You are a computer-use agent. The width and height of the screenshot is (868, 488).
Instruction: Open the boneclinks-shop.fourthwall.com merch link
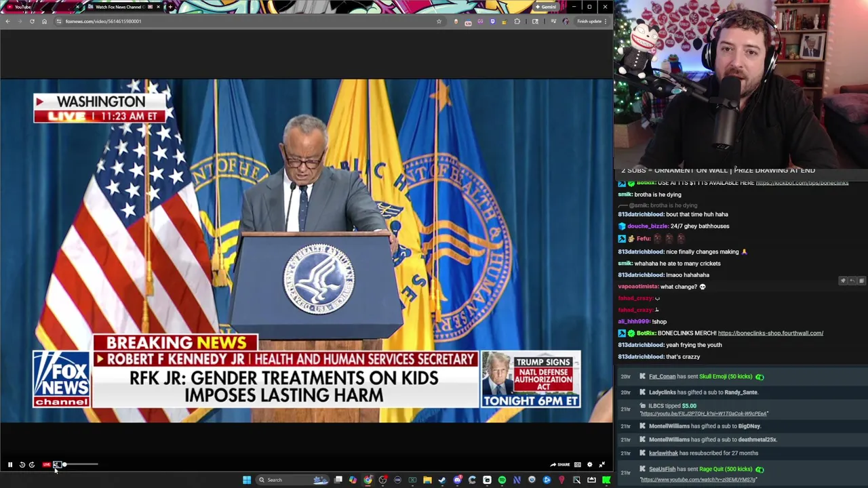(770, 333)
